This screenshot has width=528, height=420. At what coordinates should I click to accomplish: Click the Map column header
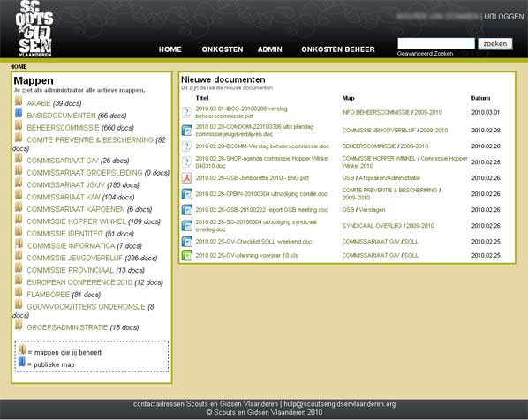click(x=348, y=98)
